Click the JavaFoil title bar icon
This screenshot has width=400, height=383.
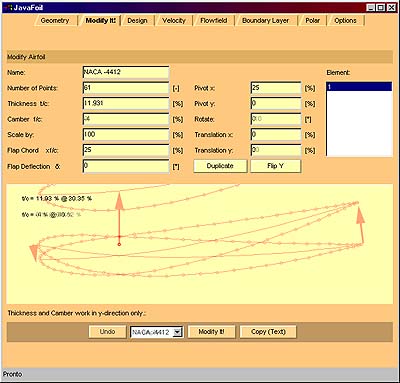[8, 8]
